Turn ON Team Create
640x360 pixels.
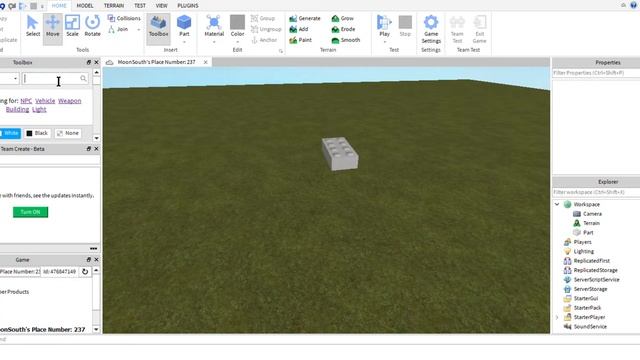click(x=30, y=212)
